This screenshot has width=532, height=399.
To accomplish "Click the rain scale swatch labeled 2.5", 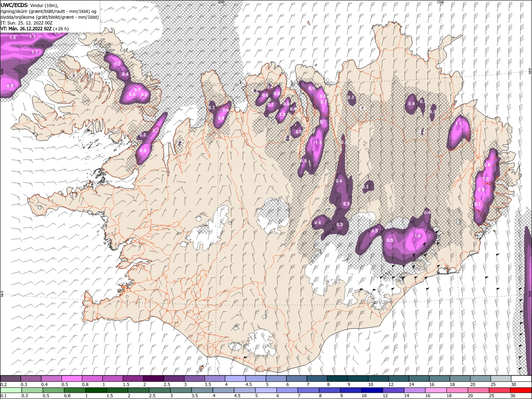I will click(160, 390).
